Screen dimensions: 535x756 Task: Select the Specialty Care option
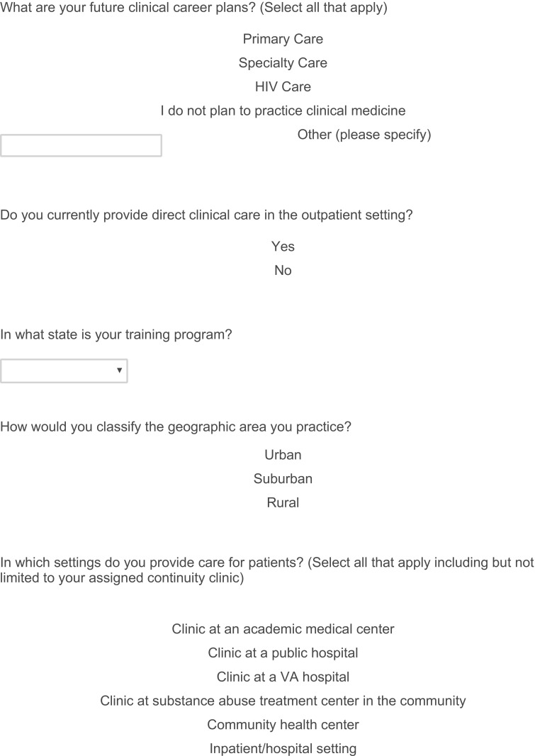[x=283, y=63]
